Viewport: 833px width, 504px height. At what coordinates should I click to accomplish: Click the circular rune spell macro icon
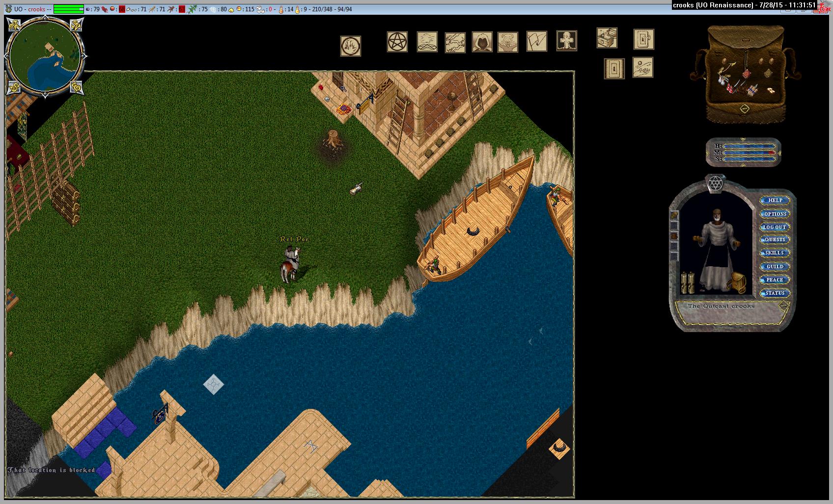click(x=351, y=46)
